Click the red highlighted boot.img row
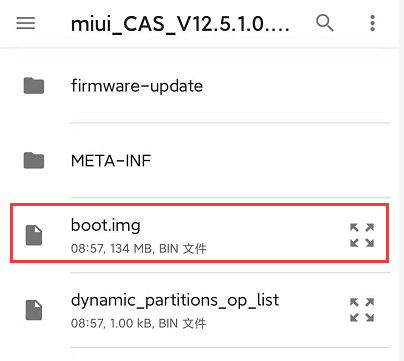 [200, 233]
